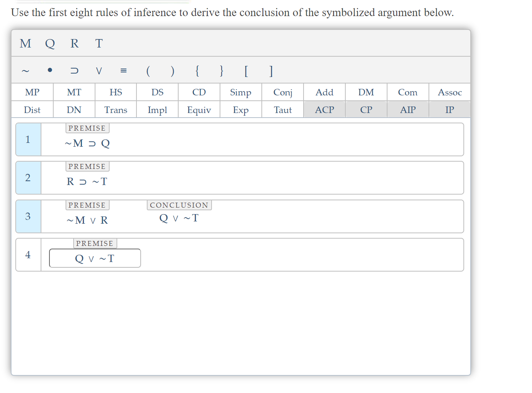Viewport: 532px width, 393px height.
Task: Choose the Indirect Proof rule
Action: (449, 110)
